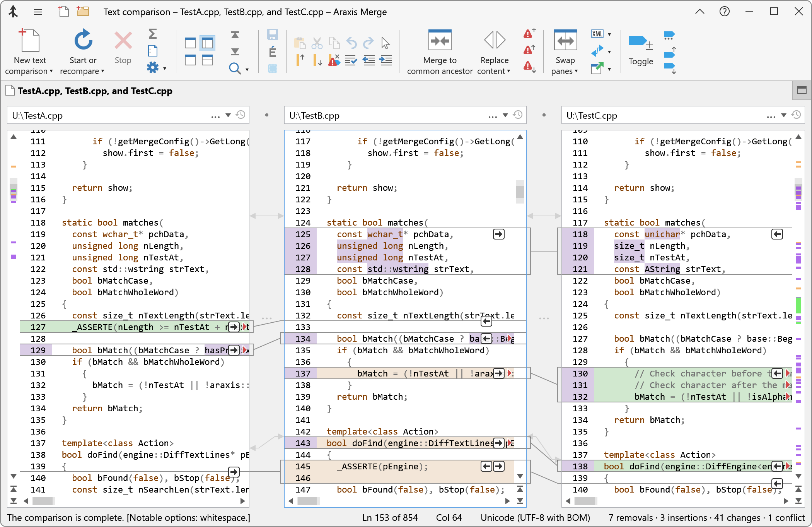
Task: Click the ellipsis button beside U:\TestB.cpp
Action: tap(492, 115)
